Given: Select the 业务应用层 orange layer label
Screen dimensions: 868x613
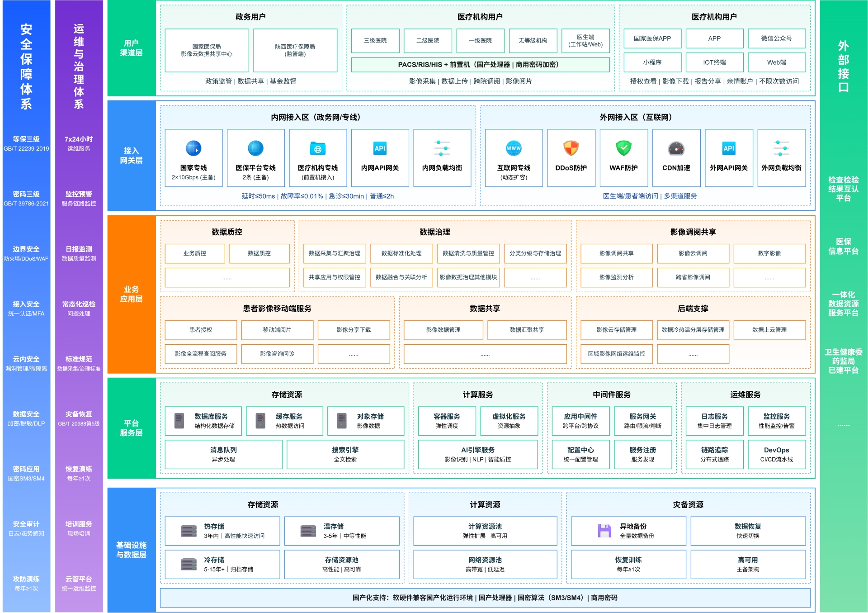Looking at the screenshot, I should click(131, 294).
